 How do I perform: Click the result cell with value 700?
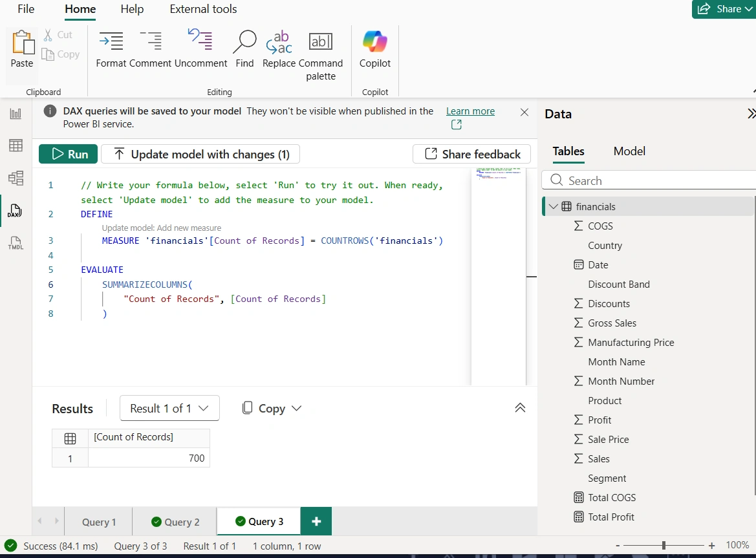tap(149, 458)
